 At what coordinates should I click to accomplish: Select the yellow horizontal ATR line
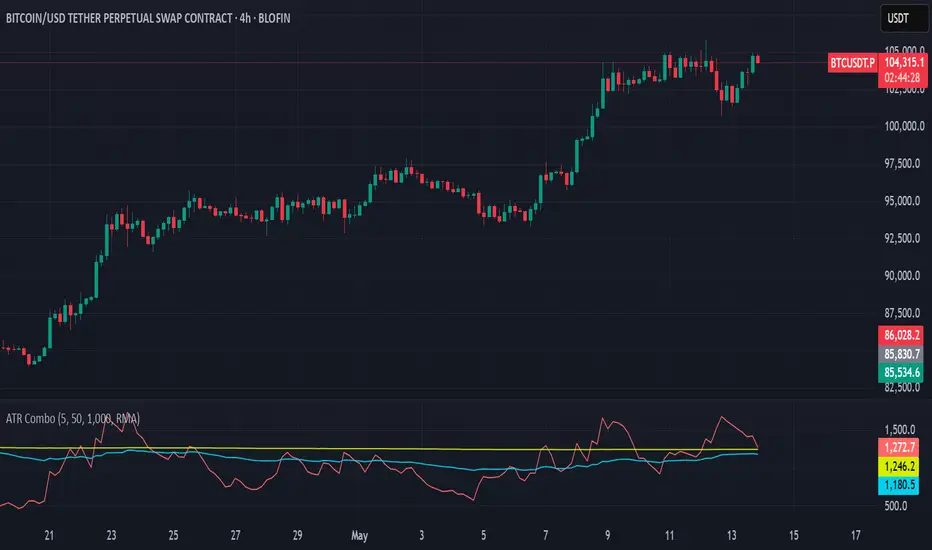coord(380,449)
